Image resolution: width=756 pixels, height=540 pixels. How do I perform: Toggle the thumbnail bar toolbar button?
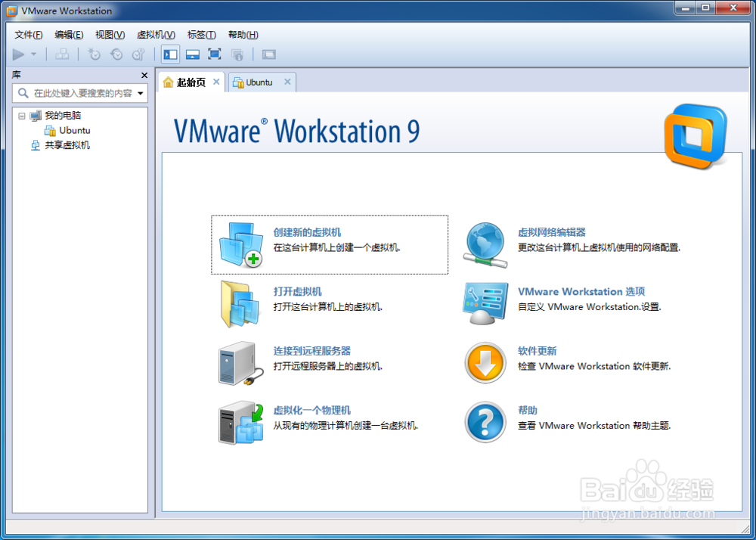(193, 54)
